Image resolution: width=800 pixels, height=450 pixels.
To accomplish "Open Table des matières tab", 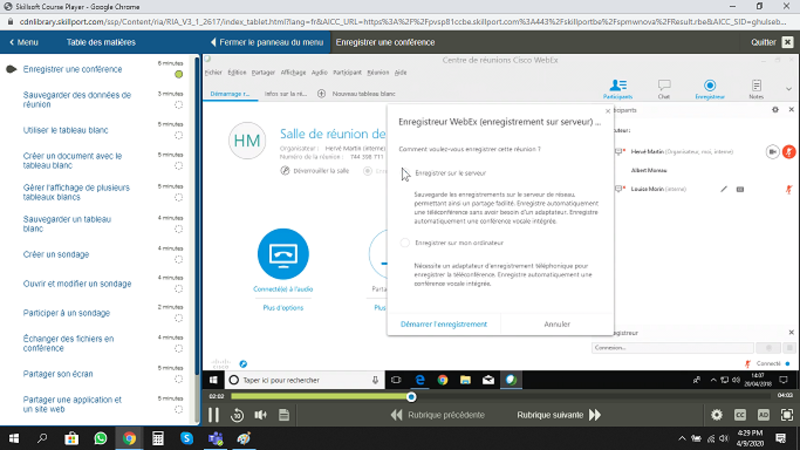I will tap(101, 42).
